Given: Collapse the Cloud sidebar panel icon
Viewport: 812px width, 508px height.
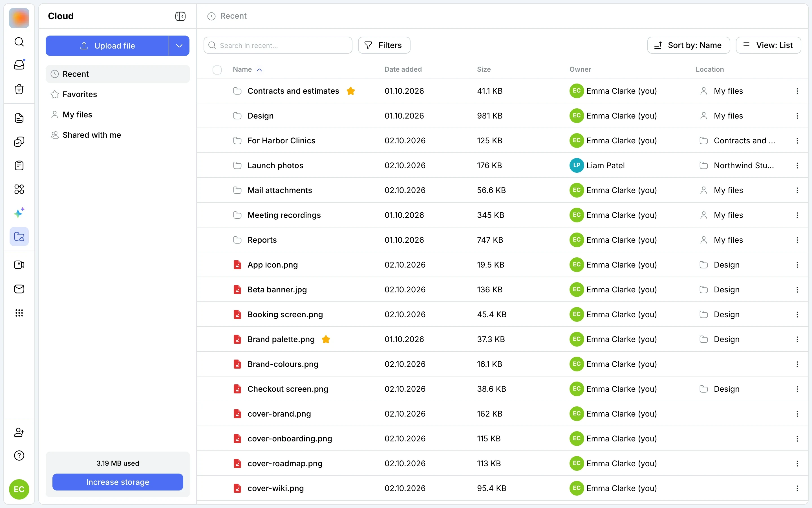Looking at the screenshot, I should [x=180, y=16].
